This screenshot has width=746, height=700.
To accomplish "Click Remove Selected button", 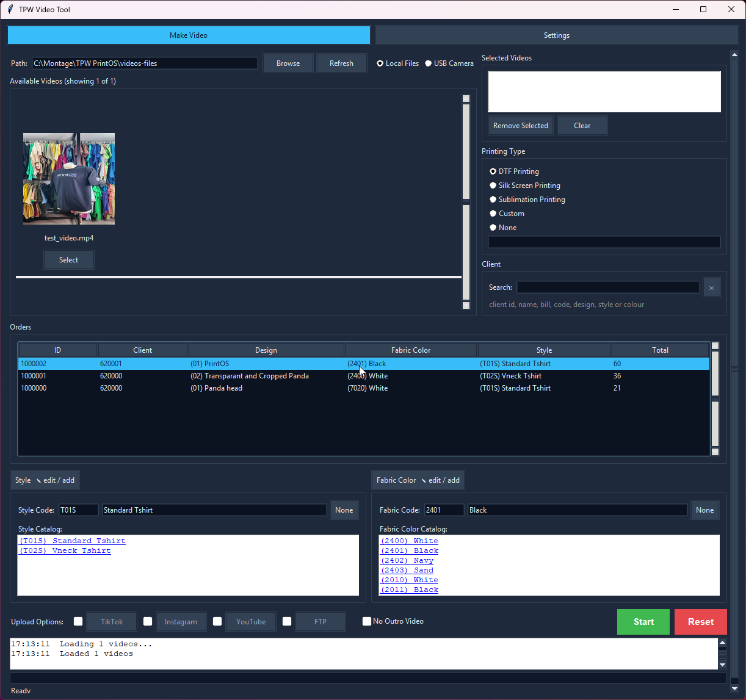I will point(521,126).
